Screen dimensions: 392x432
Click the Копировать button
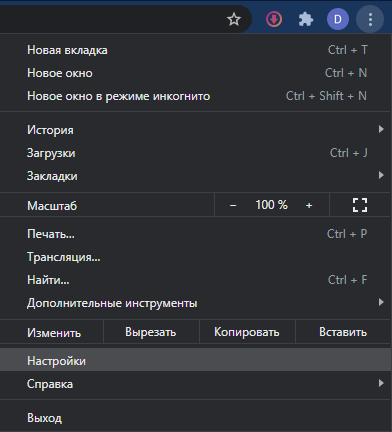point(247,332)
